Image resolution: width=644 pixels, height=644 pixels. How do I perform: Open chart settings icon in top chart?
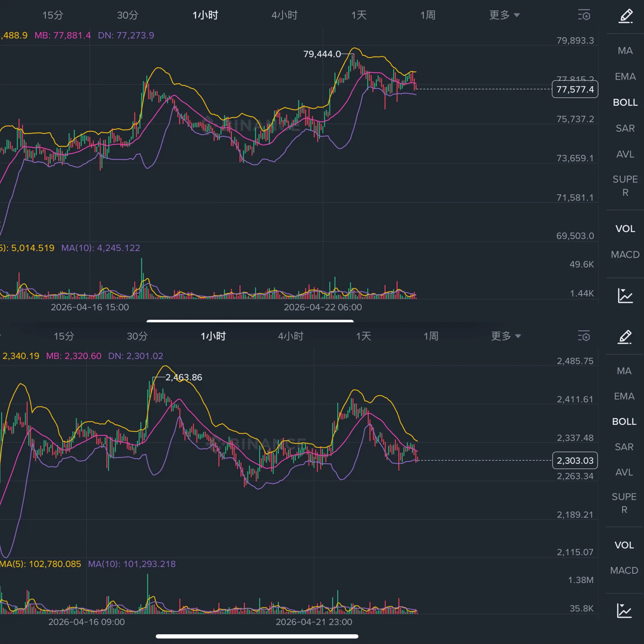[584, 15]
